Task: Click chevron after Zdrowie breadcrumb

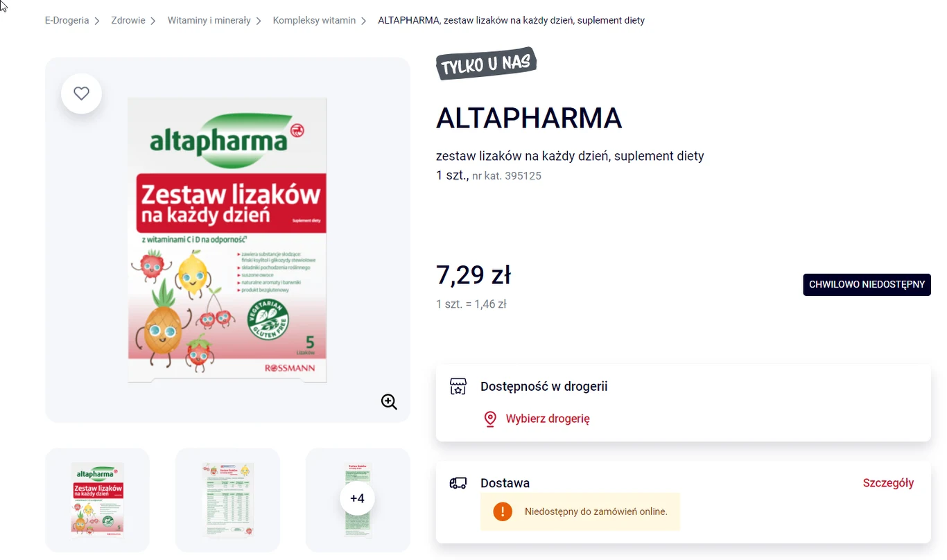Action: (x=154, y=20)
